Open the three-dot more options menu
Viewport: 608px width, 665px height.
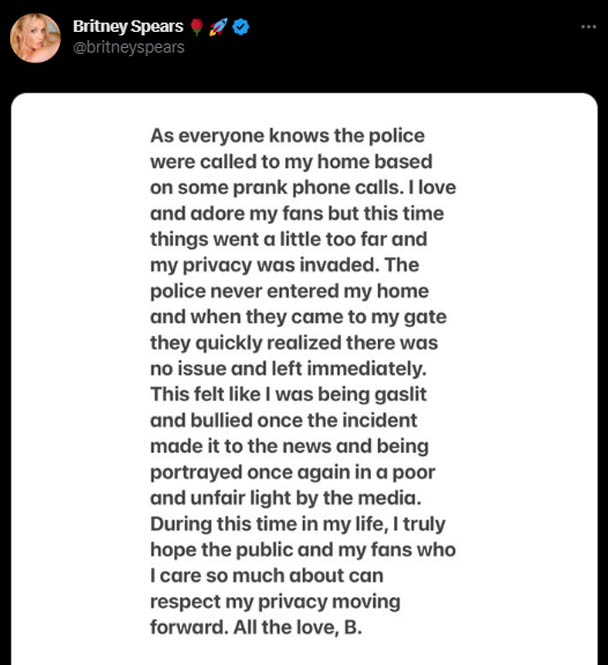coord(588,27)
